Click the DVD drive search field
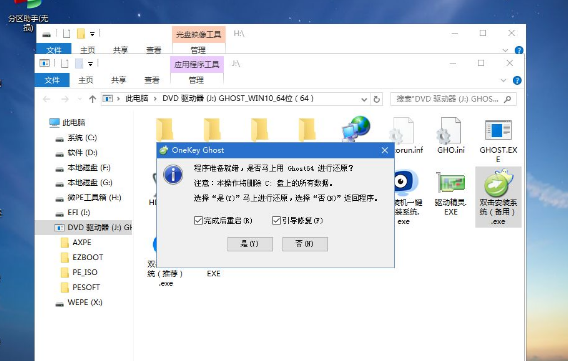Screen dimensions: 568x361 click(x=453, y=99)
